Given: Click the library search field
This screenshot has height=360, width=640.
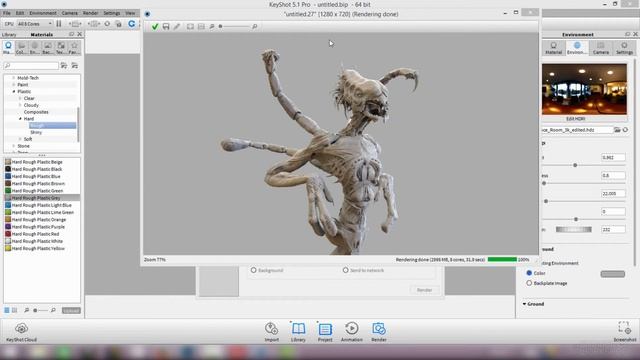Looking at the screenshot, I should [31, 66].
